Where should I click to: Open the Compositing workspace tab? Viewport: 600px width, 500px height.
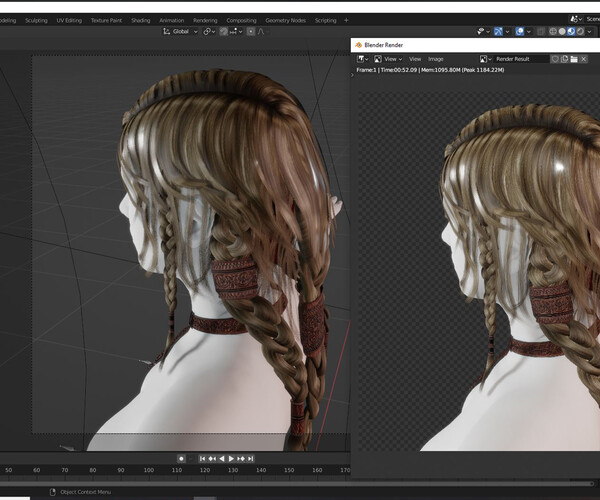click(x=241, y=20)
